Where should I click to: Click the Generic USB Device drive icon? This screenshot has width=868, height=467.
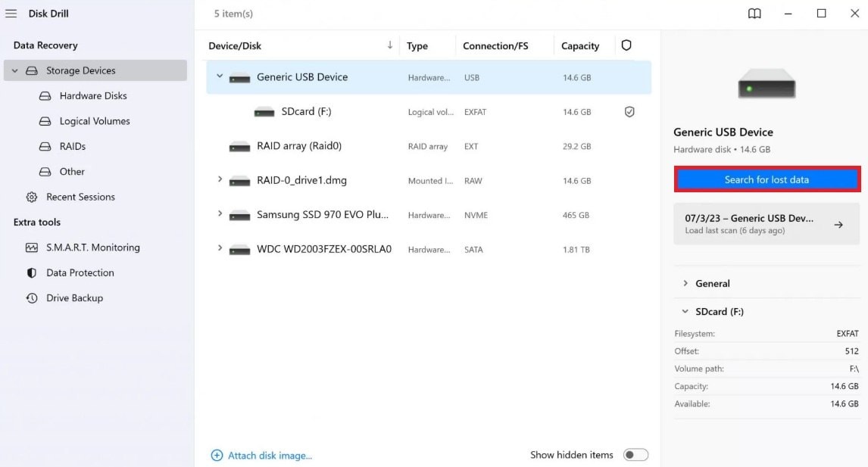pyautogui.click(x=239, y=78)
